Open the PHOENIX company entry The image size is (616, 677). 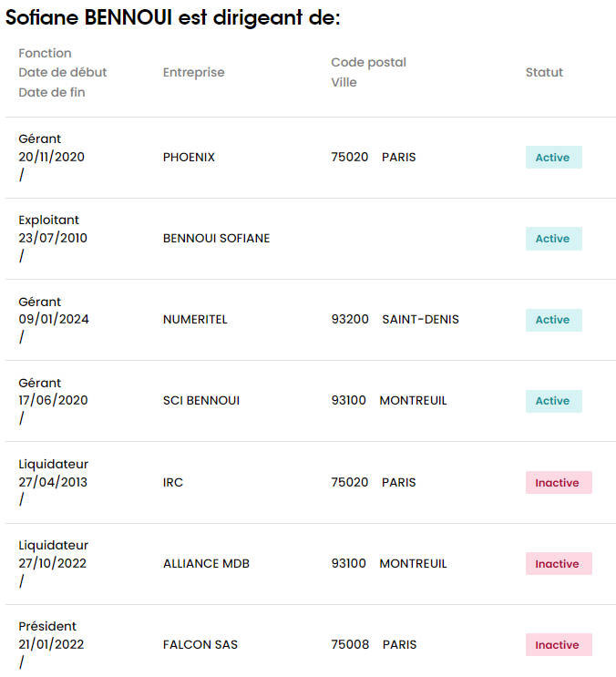pos(189,157)
